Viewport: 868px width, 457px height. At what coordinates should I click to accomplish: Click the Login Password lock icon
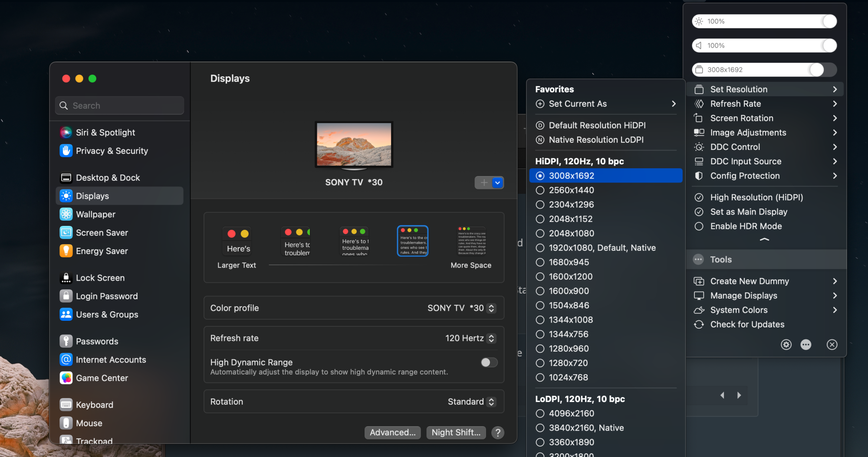tap(66, 296)
